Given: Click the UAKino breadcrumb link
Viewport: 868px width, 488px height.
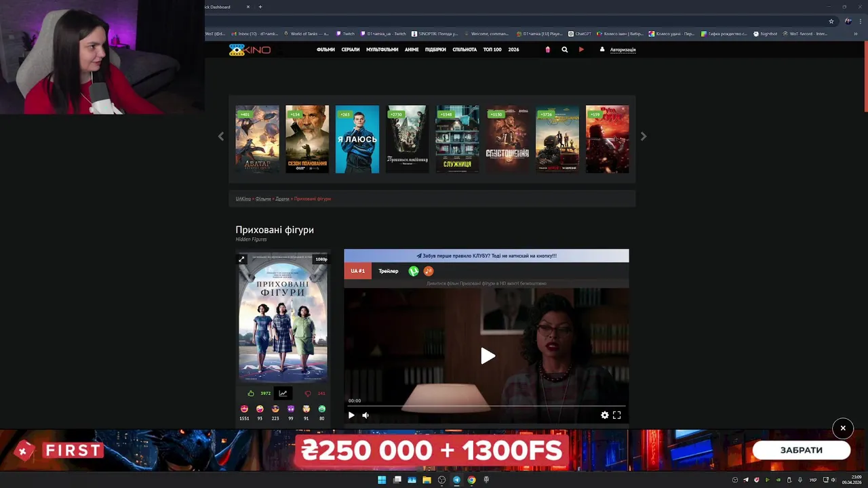Looking at the screenshot, I should [243, 199].
